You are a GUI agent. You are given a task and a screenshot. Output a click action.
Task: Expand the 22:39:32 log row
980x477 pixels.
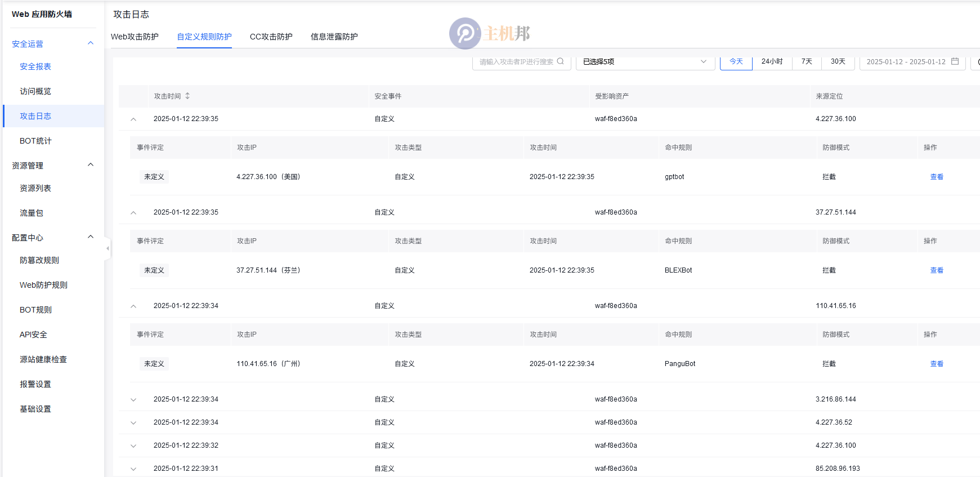click(x=133, y=446)
